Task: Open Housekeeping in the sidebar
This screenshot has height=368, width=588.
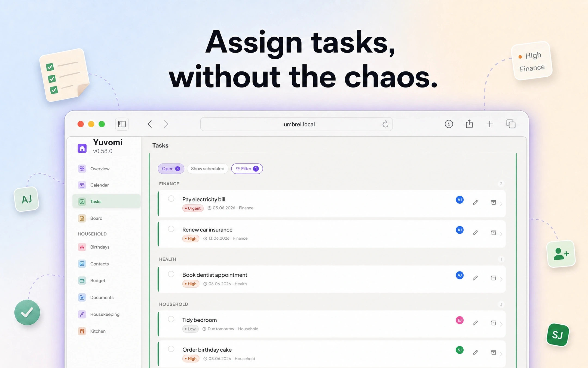Action: pos(106,314)
